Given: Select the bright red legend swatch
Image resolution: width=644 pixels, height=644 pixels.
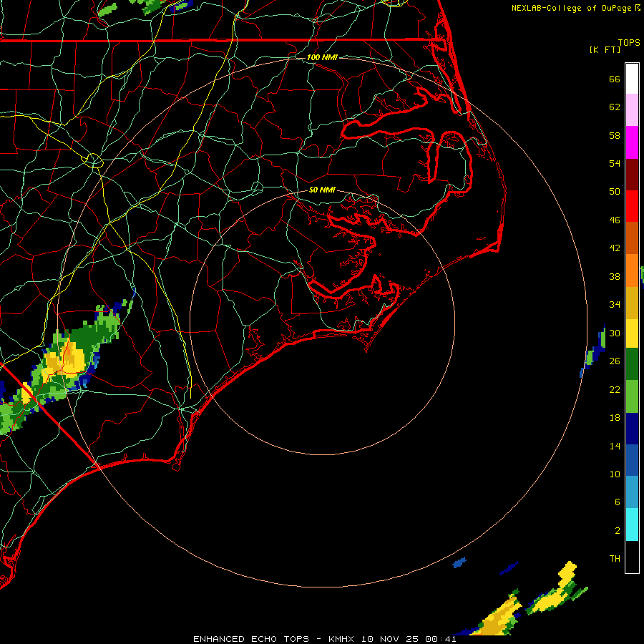Looking at the screenshot, I should pos(632,206).
